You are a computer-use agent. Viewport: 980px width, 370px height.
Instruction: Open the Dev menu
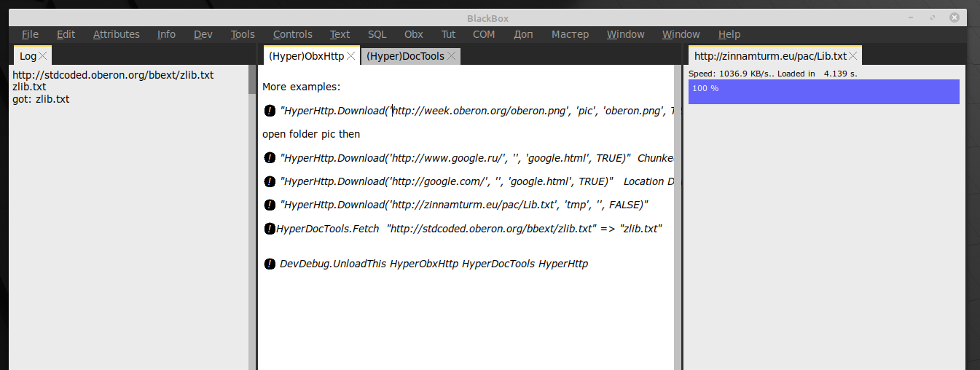point(203,34)
